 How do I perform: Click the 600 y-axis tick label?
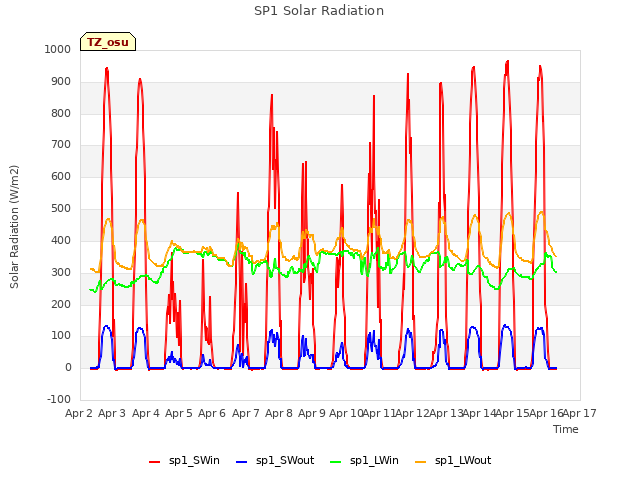click(x=61, y=176)
